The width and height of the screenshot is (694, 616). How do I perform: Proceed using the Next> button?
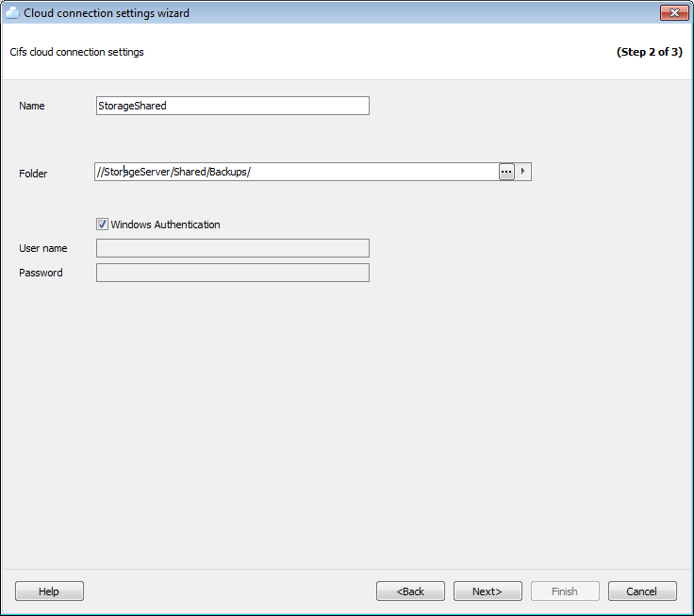[487, 591]
